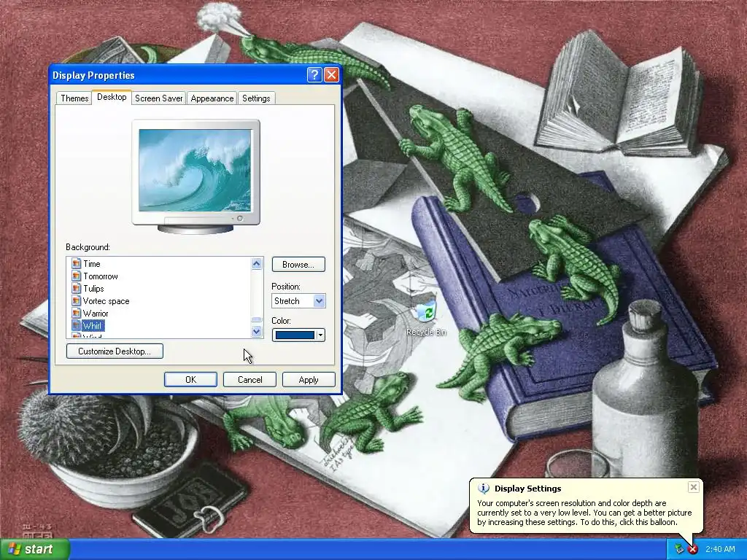
Task: Select the Tulips background
Action: (x=93, y=288)
